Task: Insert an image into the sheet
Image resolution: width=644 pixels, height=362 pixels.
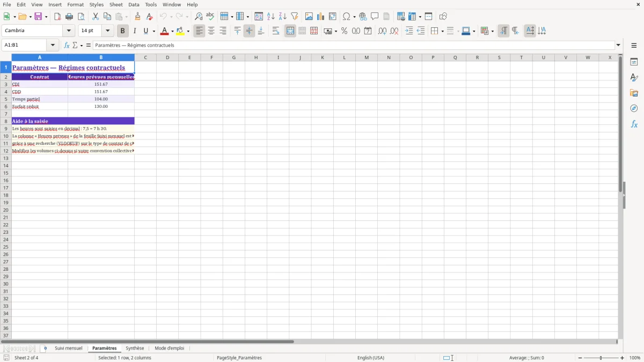Action: (309, 17)
